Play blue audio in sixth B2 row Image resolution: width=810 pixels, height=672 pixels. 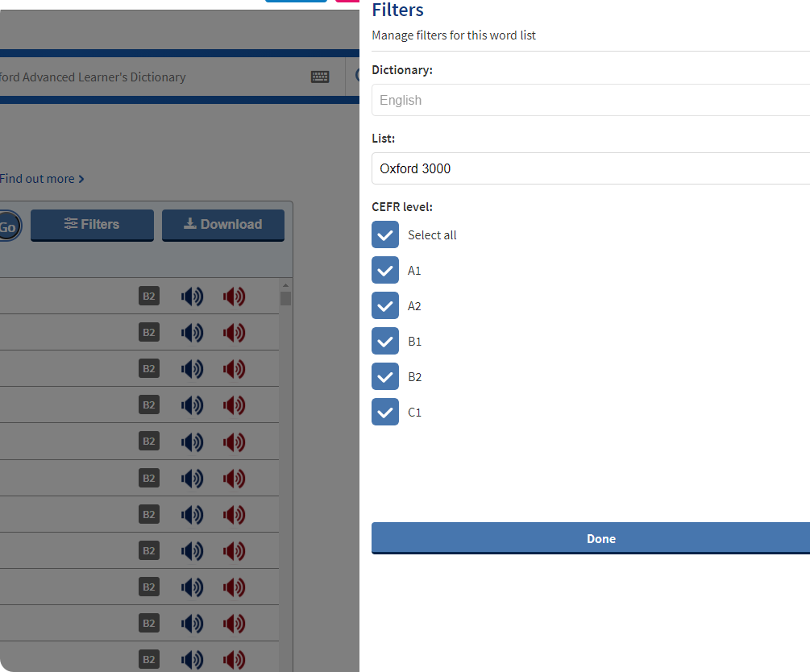click(x=192, y=479)
